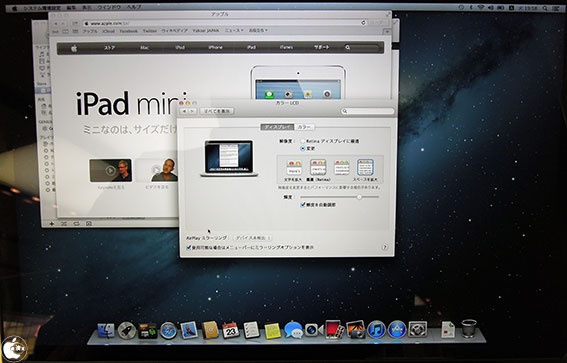Screen dimensions: 567x363
Task: Open Twitter bookmark in Safari bookmarks bar
Action: point(150,31)
